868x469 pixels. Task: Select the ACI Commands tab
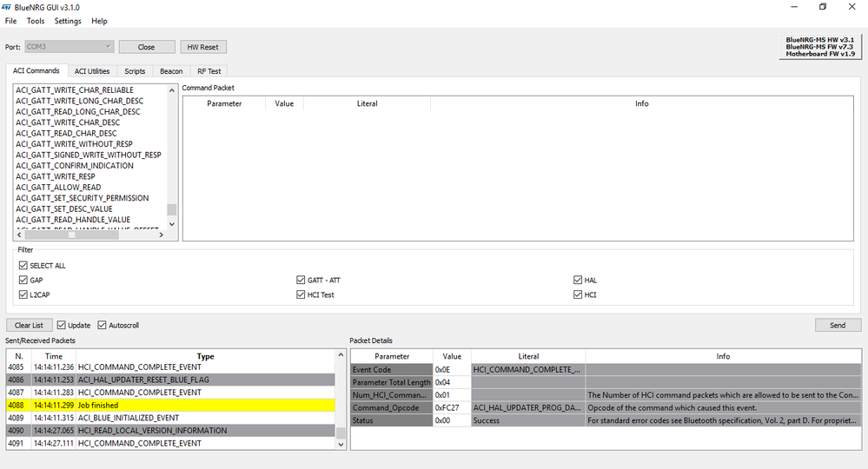(36, 71)
